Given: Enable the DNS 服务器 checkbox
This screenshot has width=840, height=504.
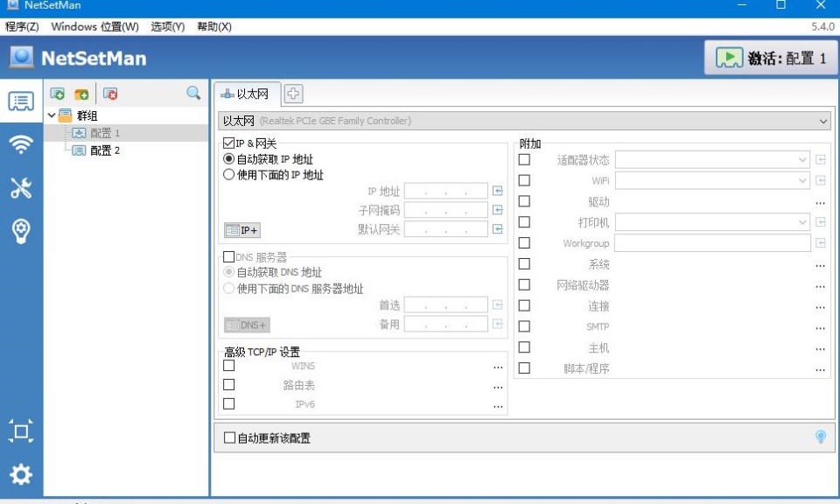Looking at the screenshot, I should (228, 256).
